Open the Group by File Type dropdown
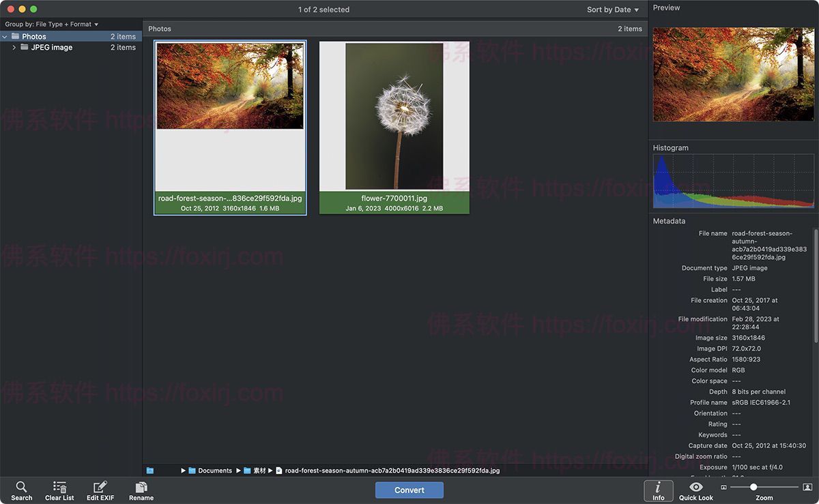The width and height of the screenshot is (819, 504). [51, 23]
